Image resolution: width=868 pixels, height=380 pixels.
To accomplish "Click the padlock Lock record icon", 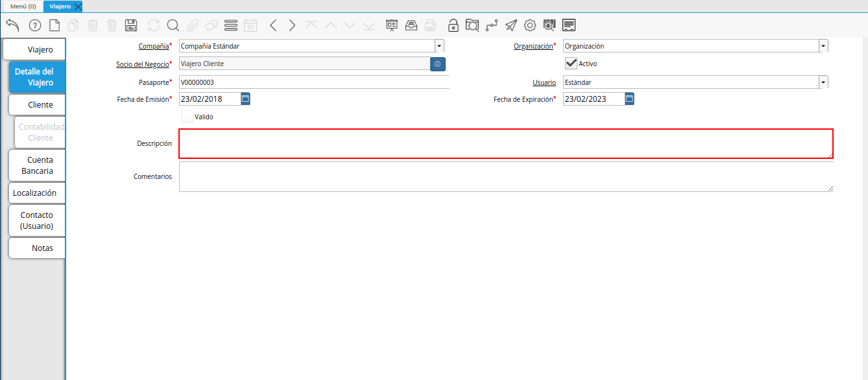I will pos(453,25).
